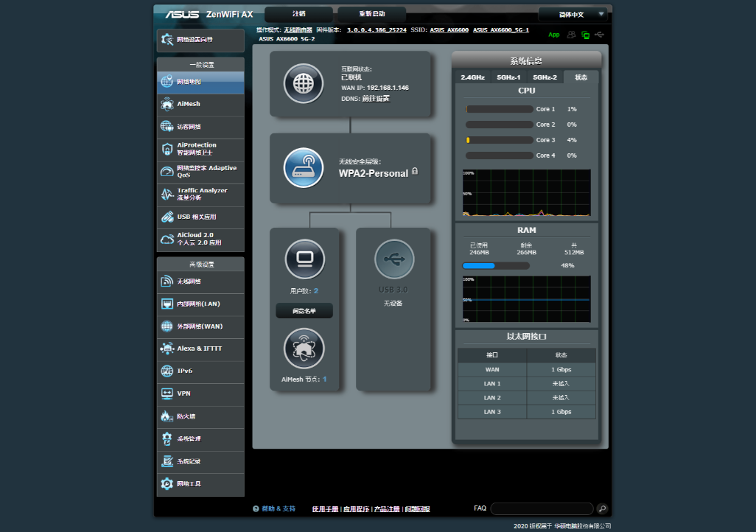
Task: Click the Help & Support question icon
Action: tap(256, 508)
